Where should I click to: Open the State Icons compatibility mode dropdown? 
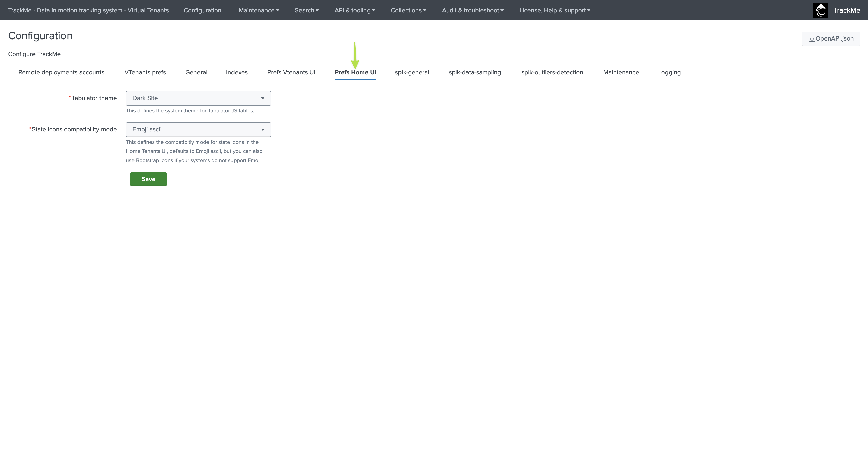pos(198,130)
